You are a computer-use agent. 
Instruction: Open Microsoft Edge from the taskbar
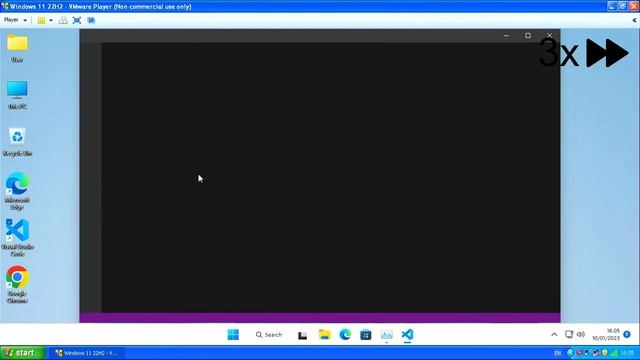(x=345, y=335)
